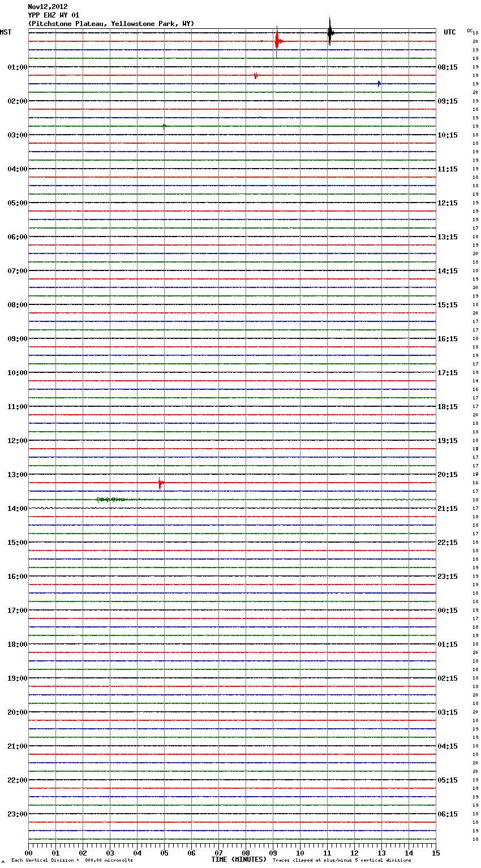This screenshot has height=868, width=481.
Task: Select the 22:00 MST time label
Action: click(x=18, y=780)
